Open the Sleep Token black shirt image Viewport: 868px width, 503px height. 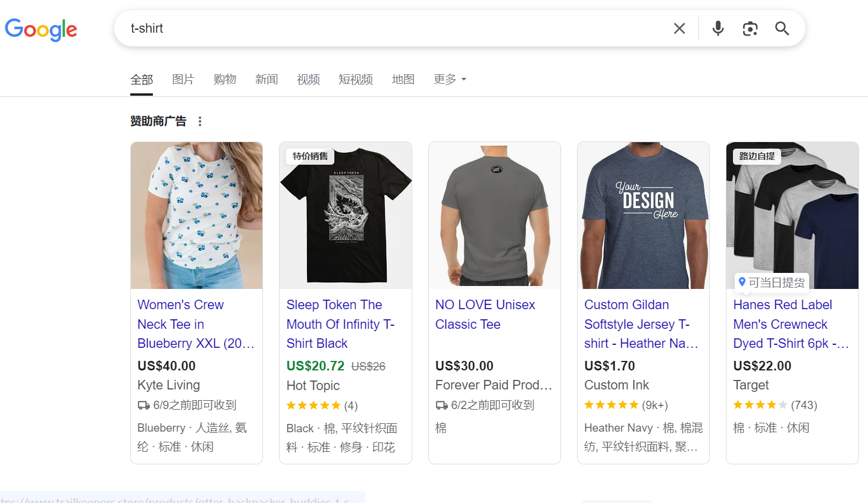346,215
